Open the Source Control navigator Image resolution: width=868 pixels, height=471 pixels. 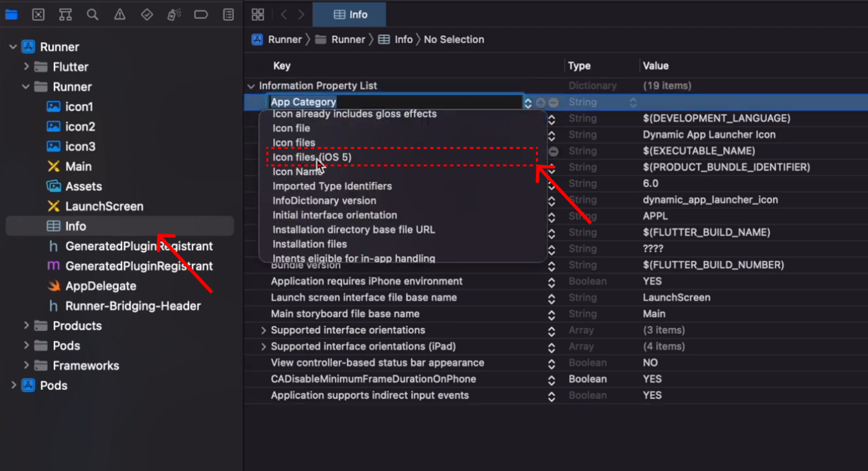tap(38, 15)
